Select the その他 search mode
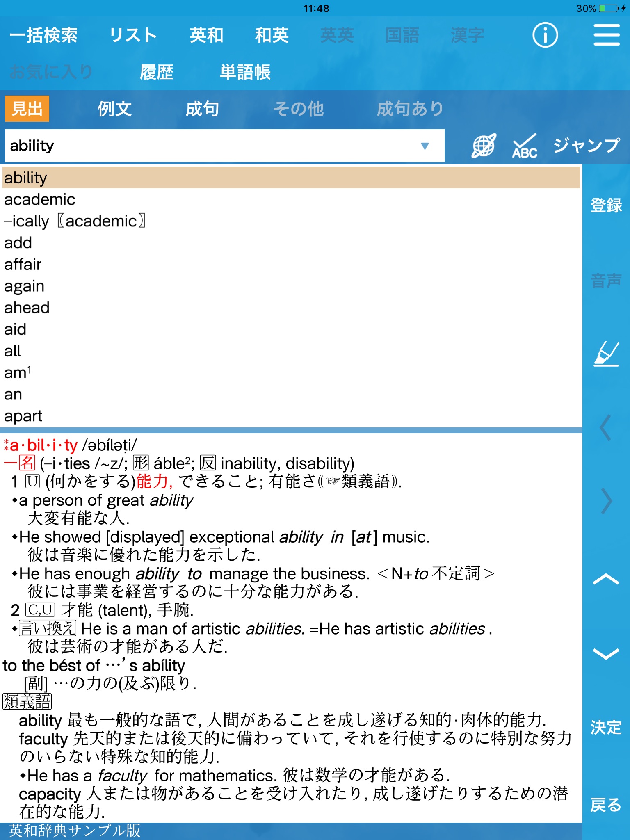The width and height of the screenshot is (630, 840). point(299,109)
